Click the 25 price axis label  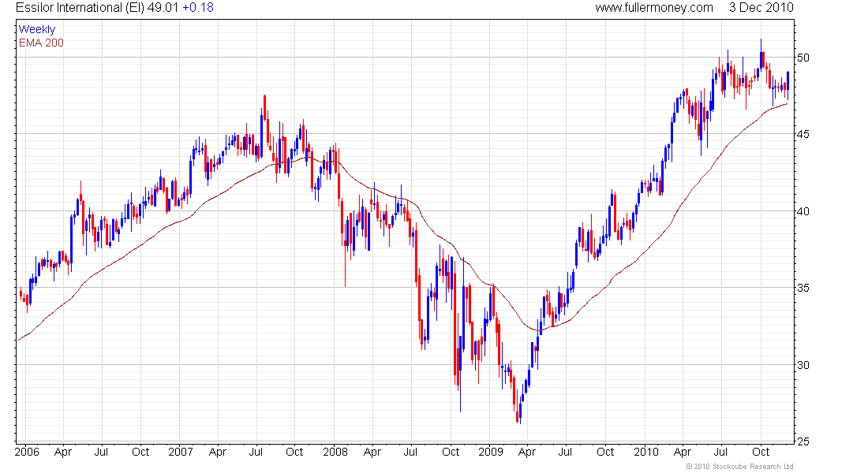point(803,441)
